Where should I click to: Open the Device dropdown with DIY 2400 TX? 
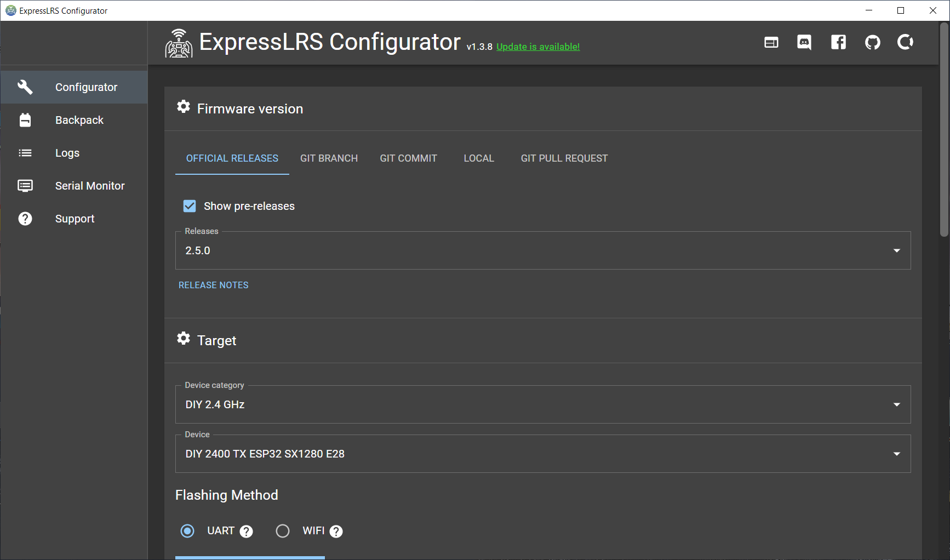click(543, 454)
